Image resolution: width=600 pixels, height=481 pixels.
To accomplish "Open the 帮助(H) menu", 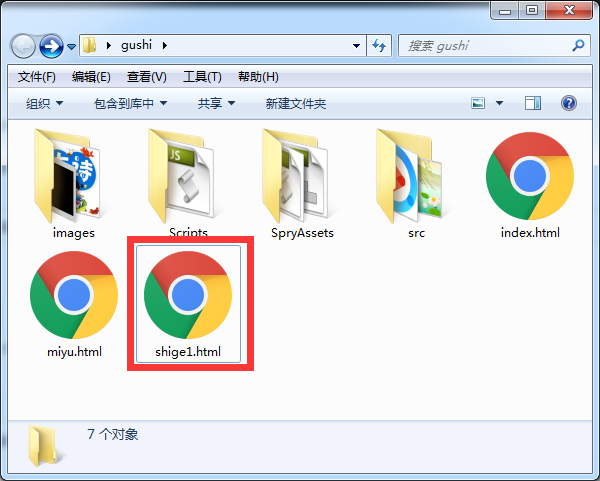I will pyautogui.click(x=258, y=77).
